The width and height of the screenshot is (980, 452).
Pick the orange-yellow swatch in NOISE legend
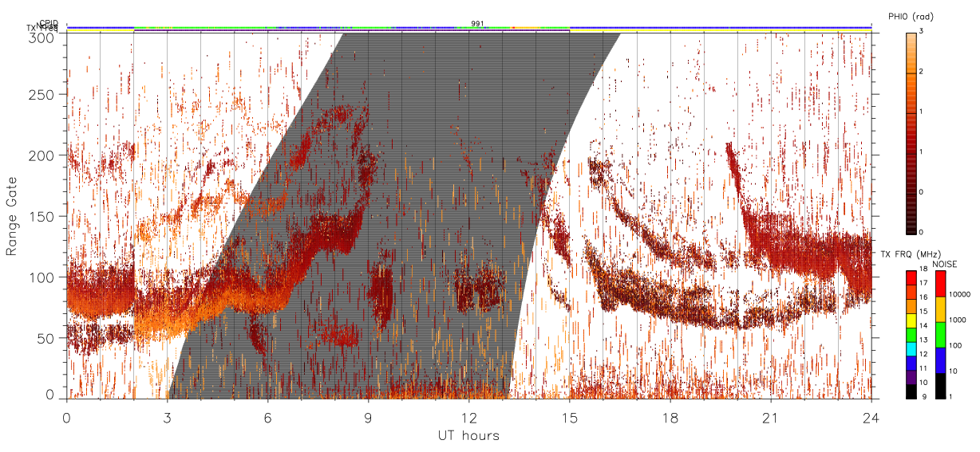click(940, 309)
